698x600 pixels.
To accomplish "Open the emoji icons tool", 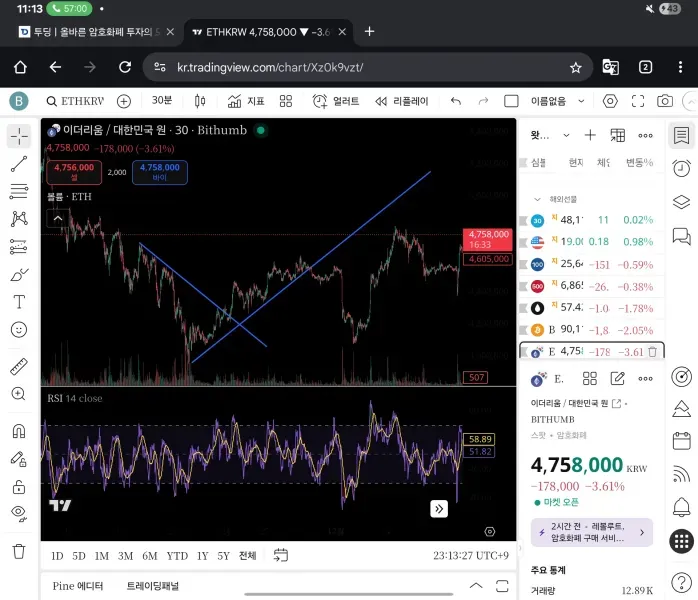I will point(19,329).
